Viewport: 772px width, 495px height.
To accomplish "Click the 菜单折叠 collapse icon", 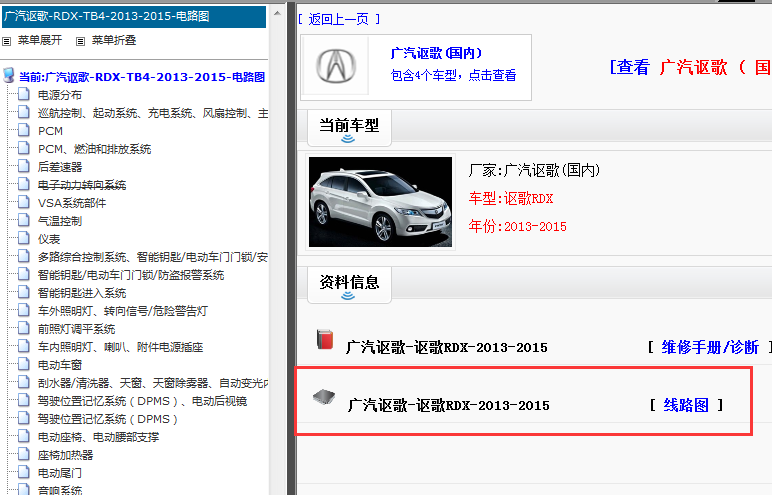I will coord(80,41).
